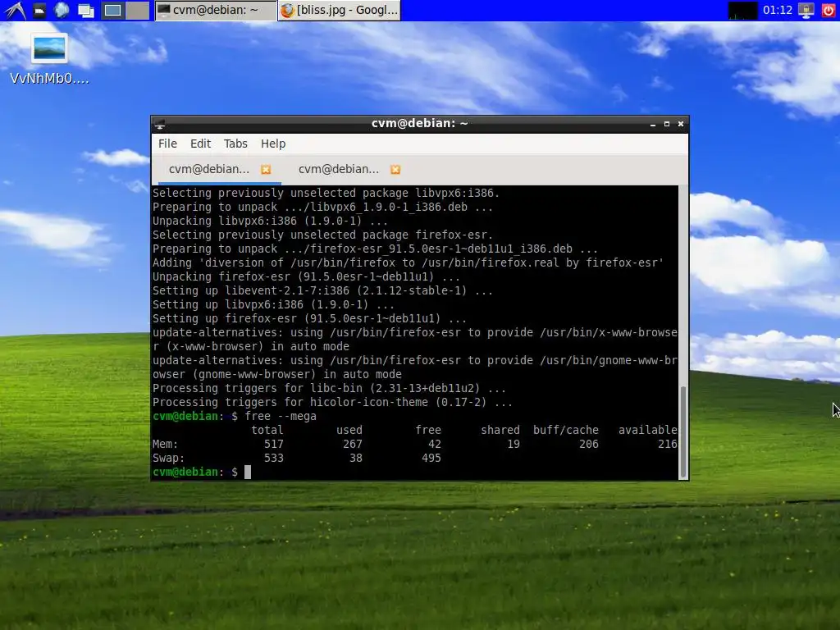
Task: Open the terminal File menu
Action: 167,144
